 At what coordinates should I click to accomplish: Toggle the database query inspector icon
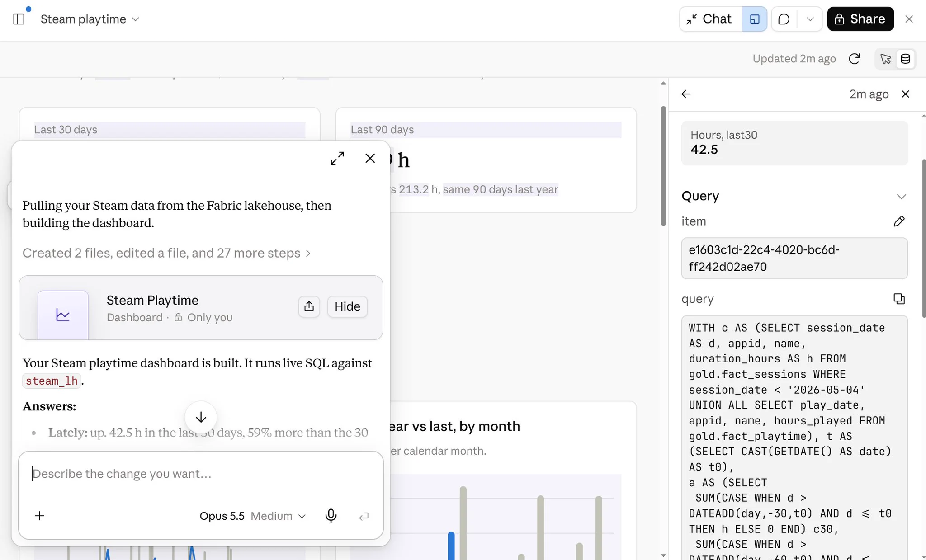tap(905, 59)
